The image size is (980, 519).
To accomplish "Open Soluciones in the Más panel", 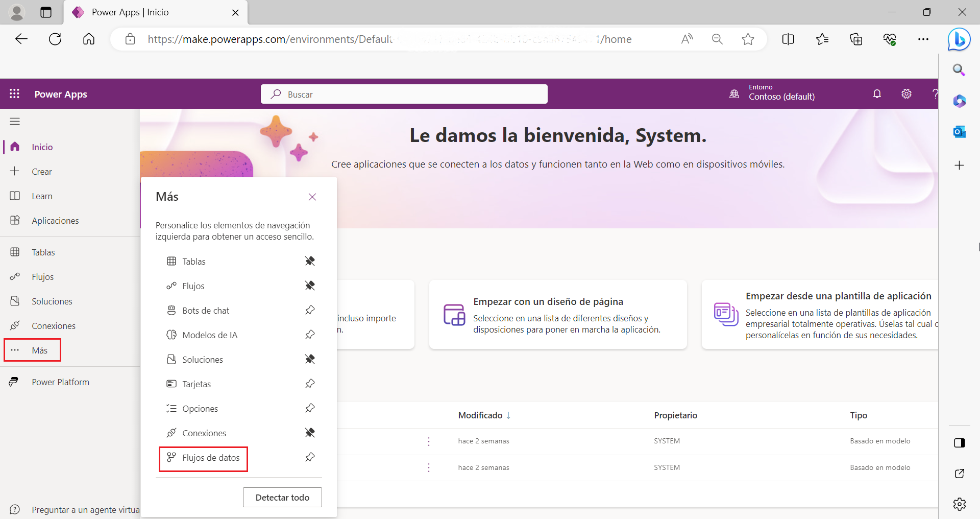I will coord(203,359).
